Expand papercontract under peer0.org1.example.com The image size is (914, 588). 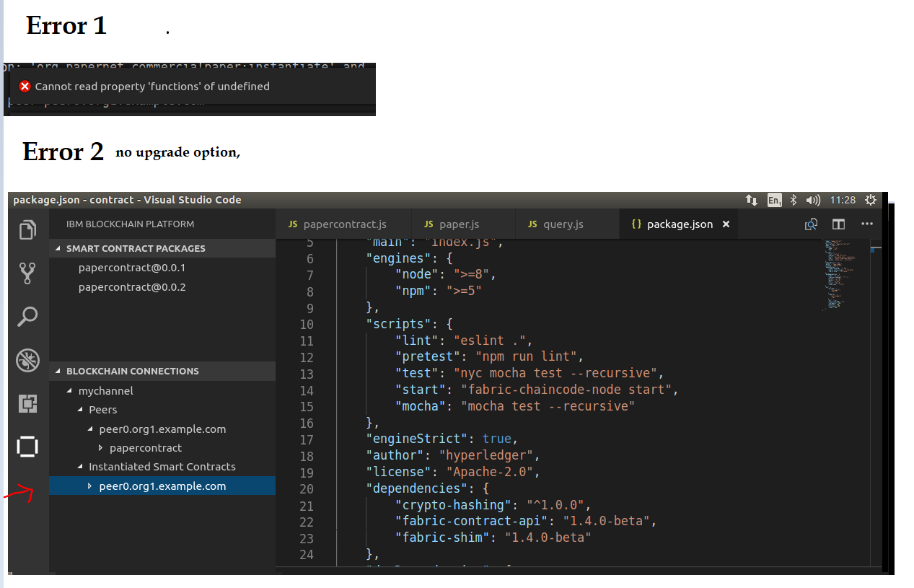coord(102,447)
